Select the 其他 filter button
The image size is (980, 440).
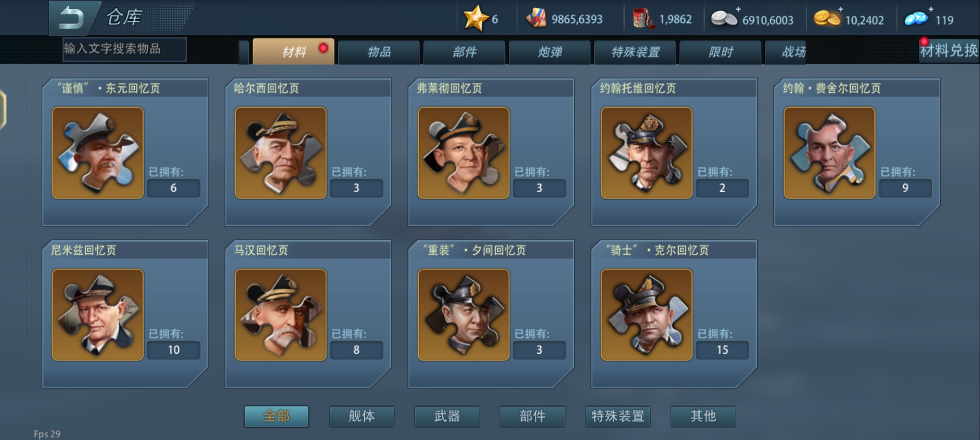(x=703, y=416)
